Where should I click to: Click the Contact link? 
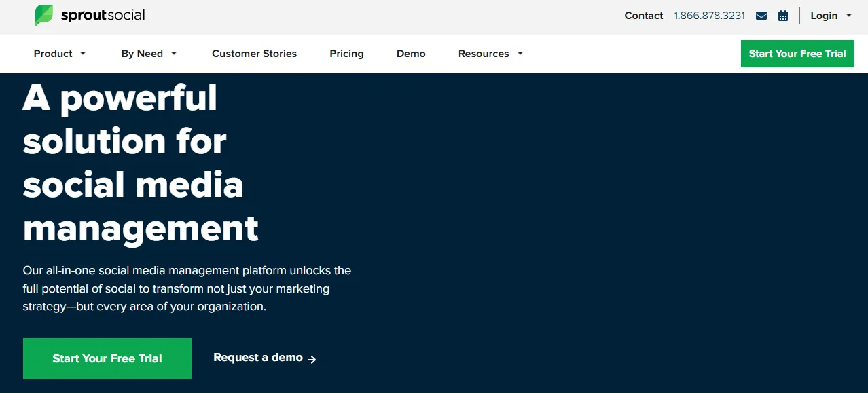(644, 16)
